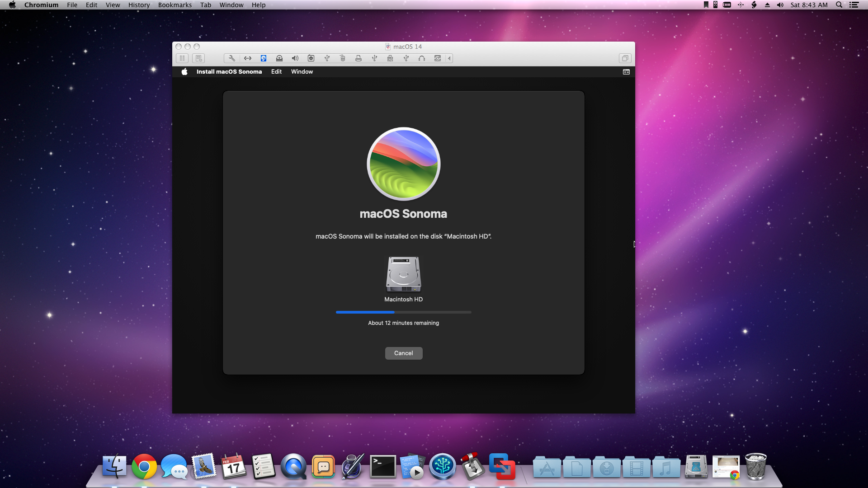This screenshot has height=488, width=868.
Task: Click the headphones device icon
Action: pos(422,58)
